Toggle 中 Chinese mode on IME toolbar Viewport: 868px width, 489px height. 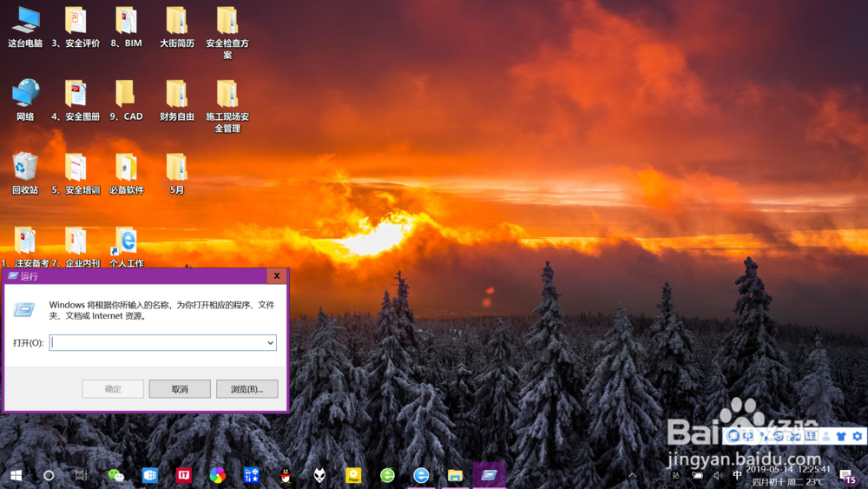point(748,436)
